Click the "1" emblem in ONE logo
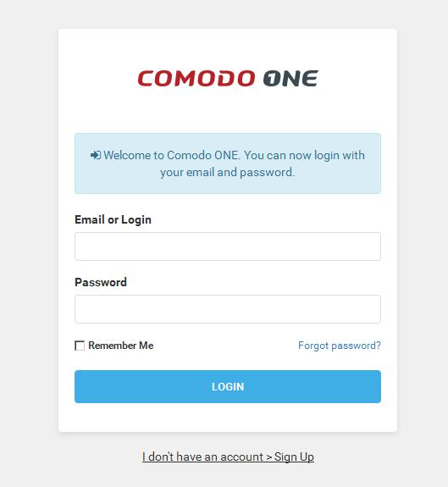Image resolution: width=448 pixels, height=487 pixels. pyautogui.click(x=272, y=78)
